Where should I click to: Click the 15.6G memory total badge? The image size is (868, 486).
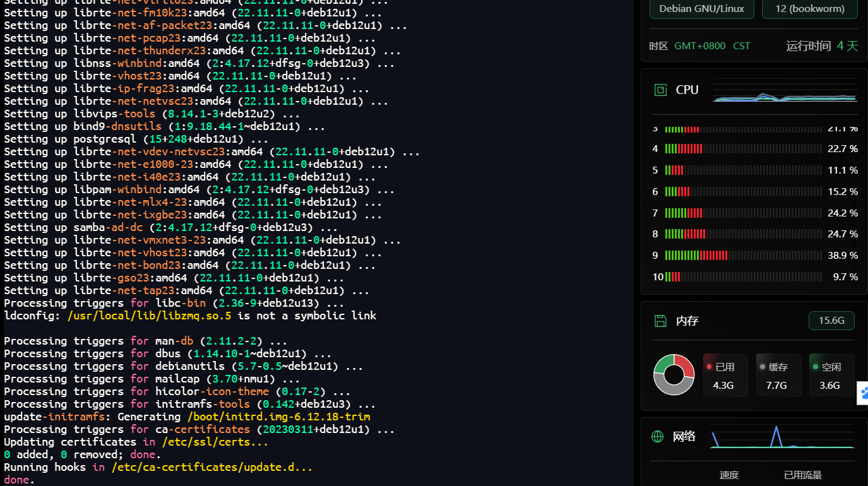point(831,320)
